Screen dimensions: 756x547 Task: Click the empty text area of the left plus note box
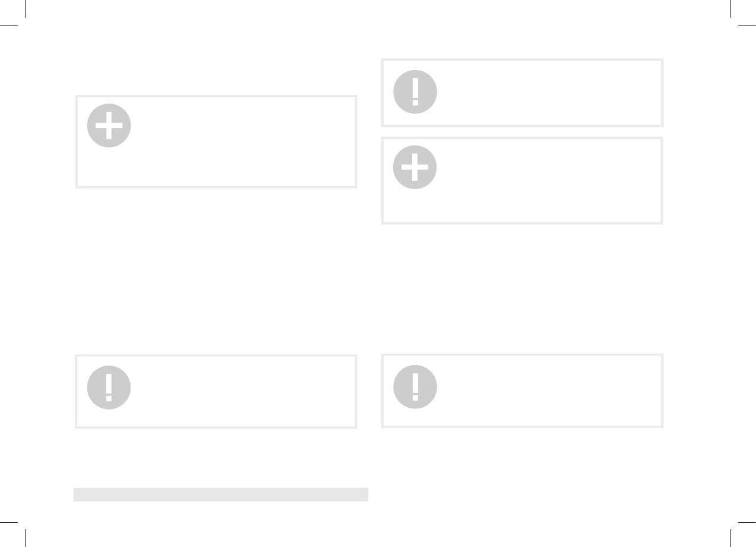(237, 142)
